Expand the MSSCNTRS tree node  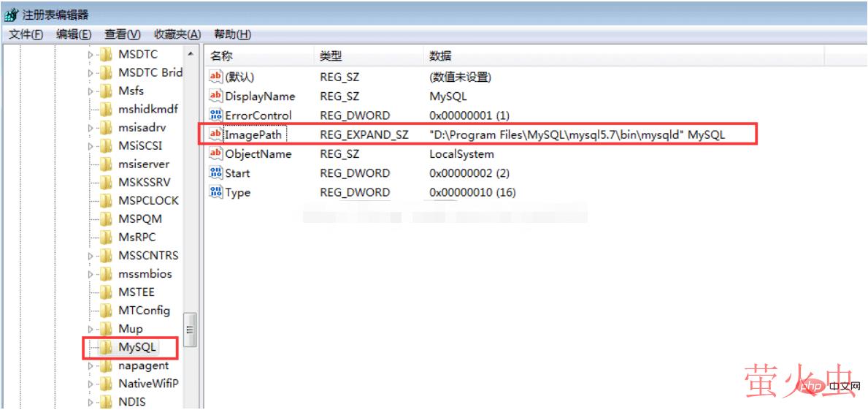coord(91,255)
